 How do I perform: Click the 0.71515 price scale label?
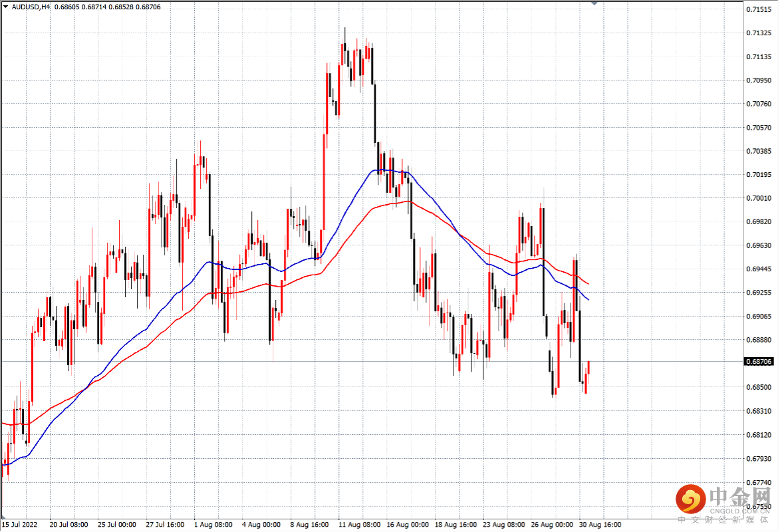point(759,9)
